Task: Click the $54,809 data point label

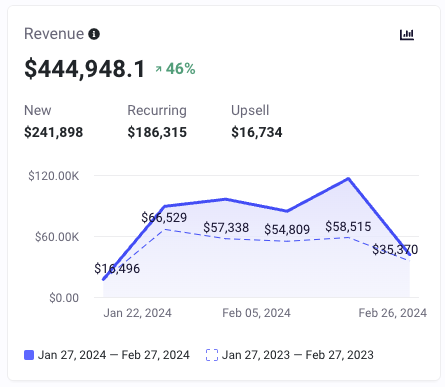Action: [x=287, y=229]
